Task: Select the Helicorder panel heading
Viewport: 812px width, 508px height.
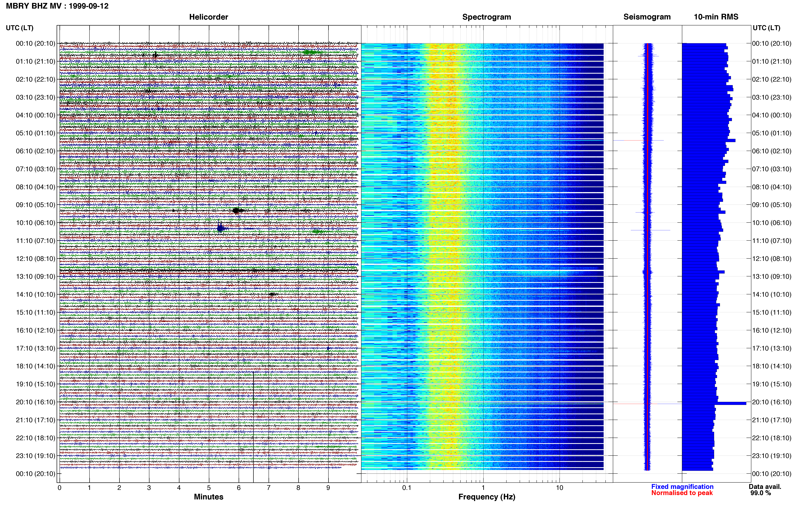Action: point(209,17)
